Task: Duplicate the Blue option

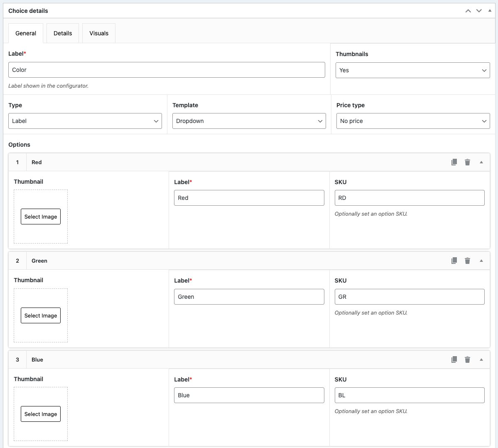Action: coord(454,359)
